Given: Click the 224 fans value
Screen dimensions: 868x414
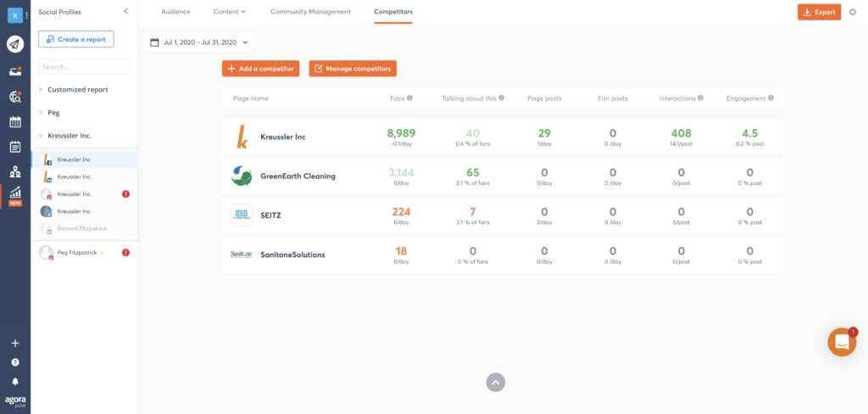Looking at the screenshot, I should [401, 212].
